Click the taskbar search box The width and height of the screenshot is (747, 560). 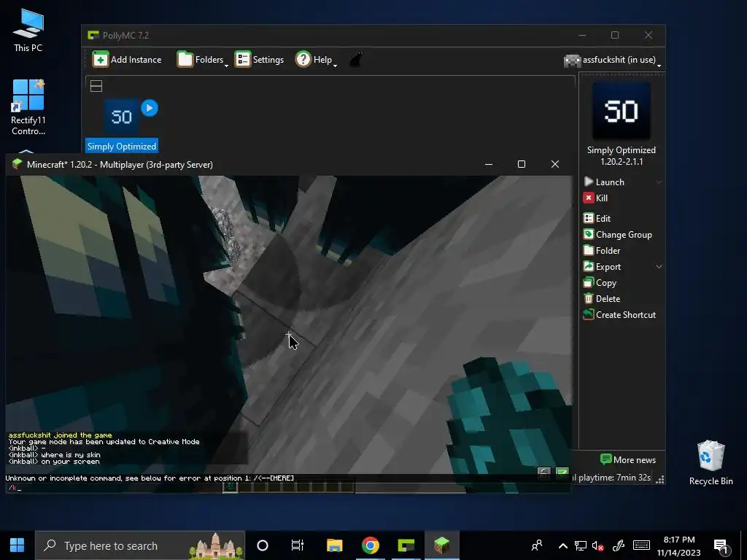(140, 545)
